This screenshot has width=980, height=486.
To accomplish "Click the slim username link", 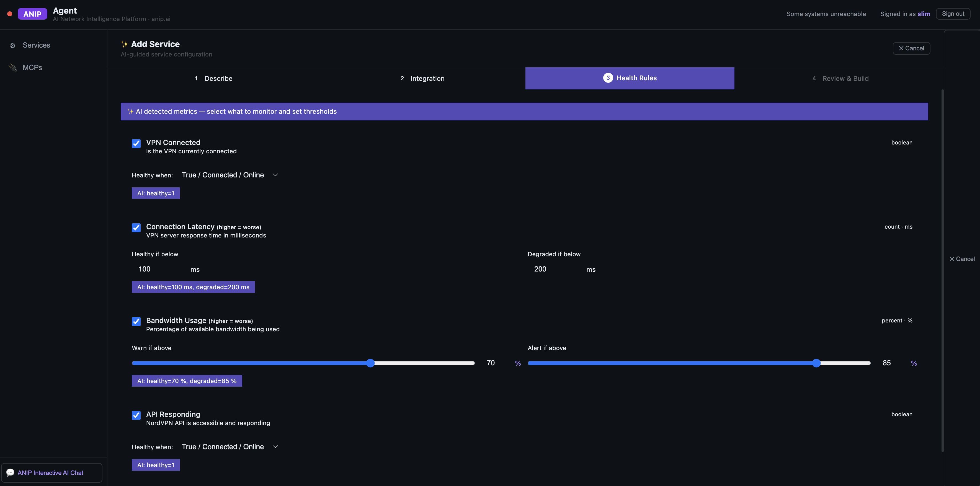I will [x=924, y=14].
